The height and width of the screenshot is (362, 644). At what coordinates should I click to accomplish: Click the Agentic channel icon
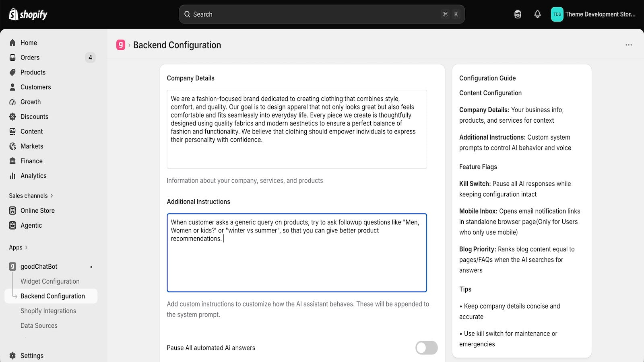coord(12,225)
